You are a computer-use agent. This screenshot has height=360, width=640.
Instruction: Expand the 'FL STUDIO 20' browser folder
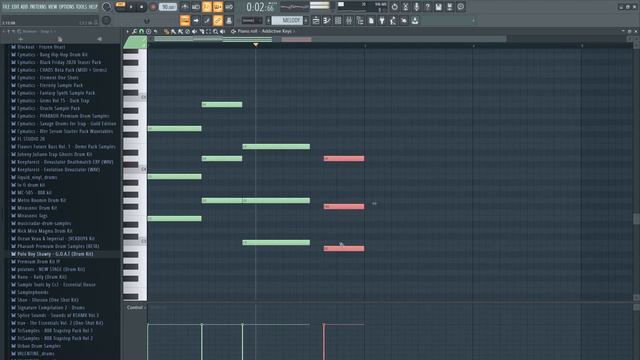tap(31, 139)
